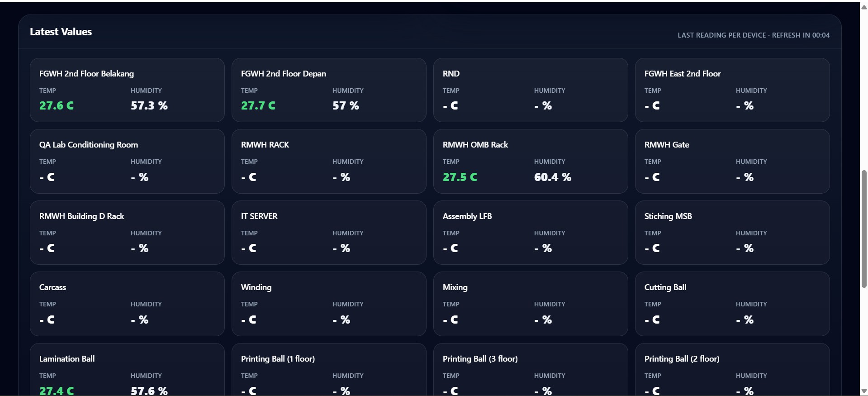Screen dimensions: 868x396
Task: Click the page scrollbar down arrow
Action: pyautogui.click(x=864, y=391)
